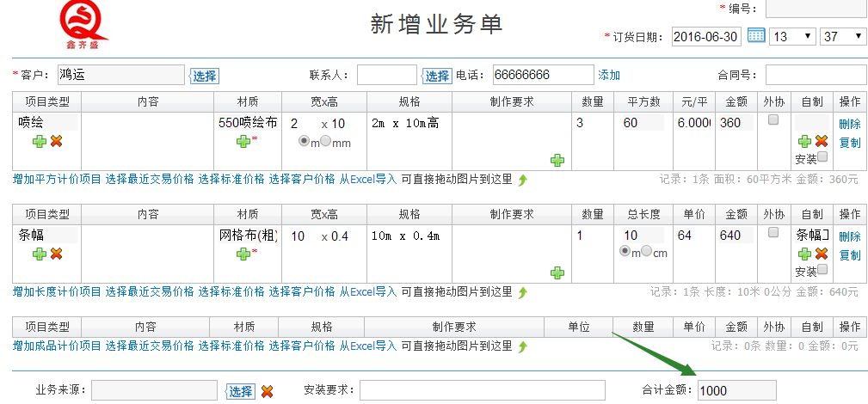Click orange X under 喷绘 project type

[x=57, y=141]
